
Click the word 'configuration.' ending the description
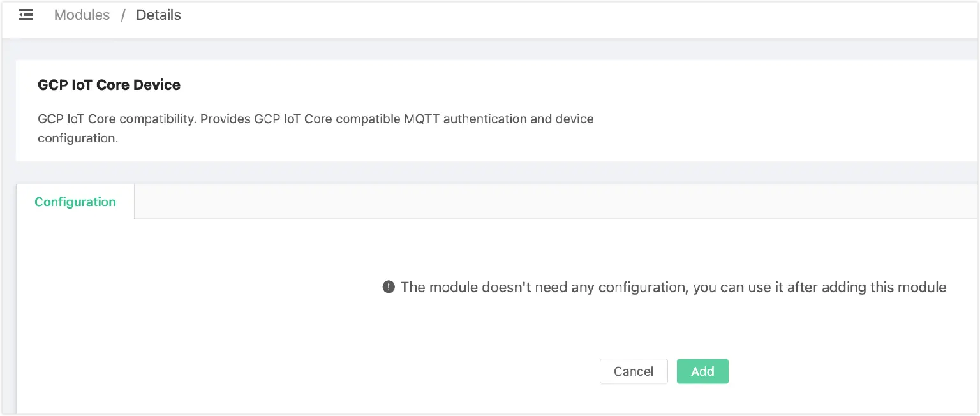78,138
